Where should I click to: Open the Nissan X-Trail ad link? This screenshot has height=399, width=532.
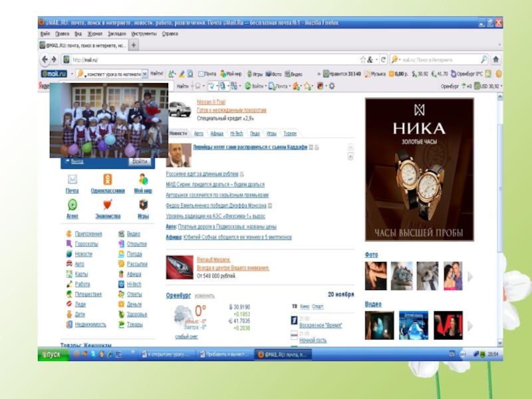(x=211, y=102)
